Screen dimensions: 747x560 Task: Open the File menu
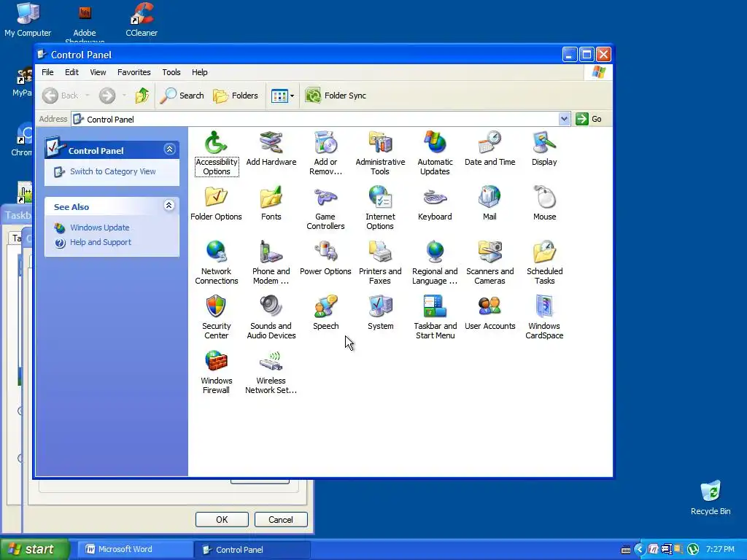click(x=47, y=72)
